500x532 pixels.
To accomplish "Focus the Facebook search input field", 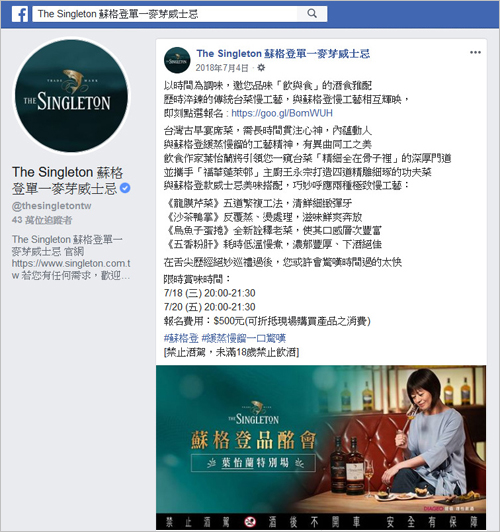I will (x=165, y=14).
